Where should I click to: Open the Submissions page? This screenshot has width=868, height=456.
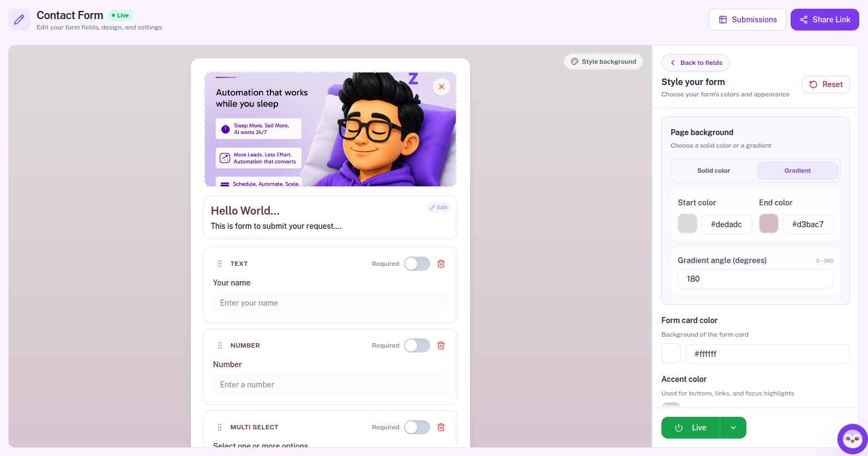tap(748, 20)
